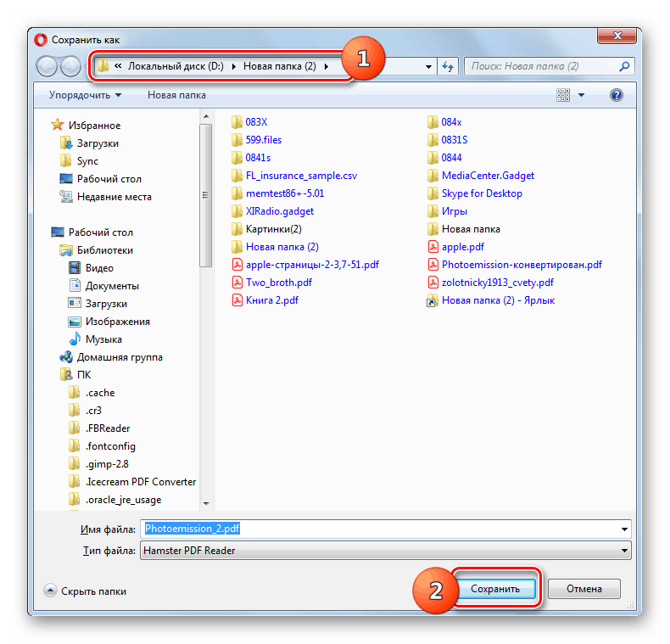Screen dimensions: 670x644
Task: Expand the double-chevron path overflow
Action: coord(118,66)
